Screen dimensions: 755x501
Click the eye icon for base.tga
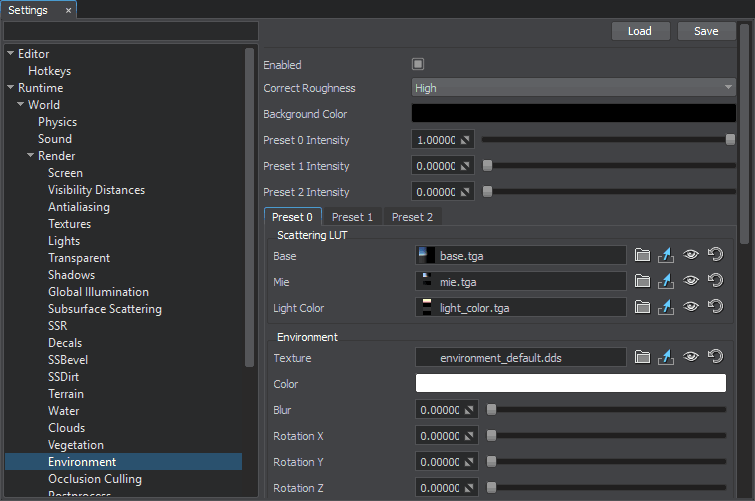(x=691, y=256)
